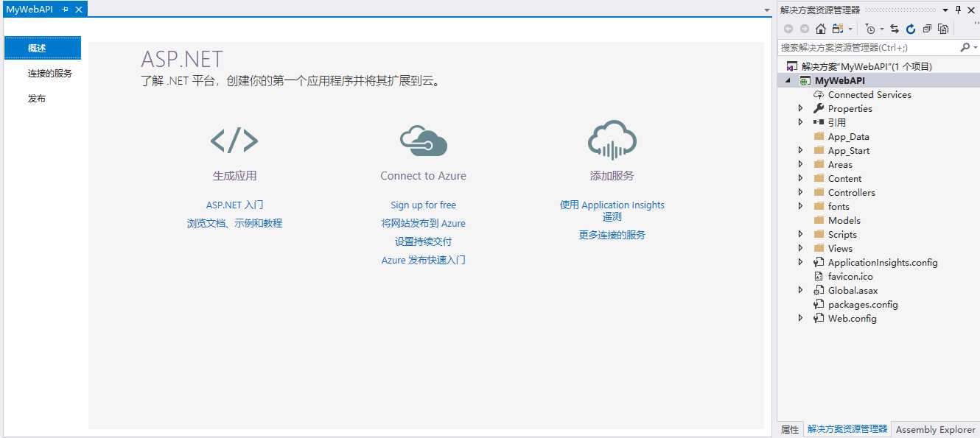
Task: Click the folder icon beside Models
Action: tap(819, 220)
